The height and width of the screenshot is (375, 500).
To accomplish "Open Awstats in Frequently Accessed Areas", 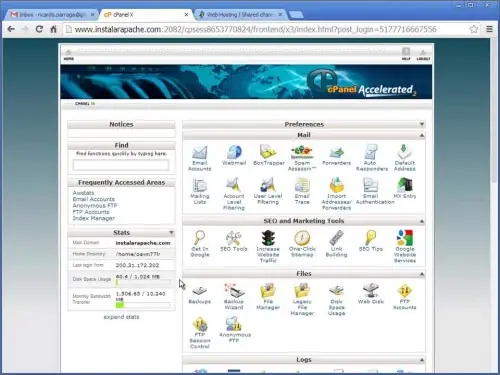I will click(x=83, y=193).
